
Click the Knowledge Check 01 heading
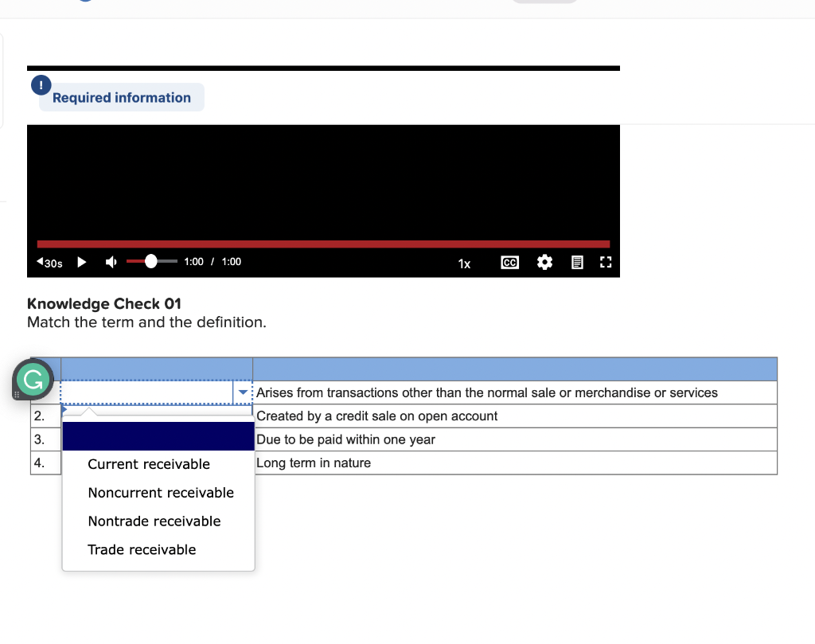point(104,303)
